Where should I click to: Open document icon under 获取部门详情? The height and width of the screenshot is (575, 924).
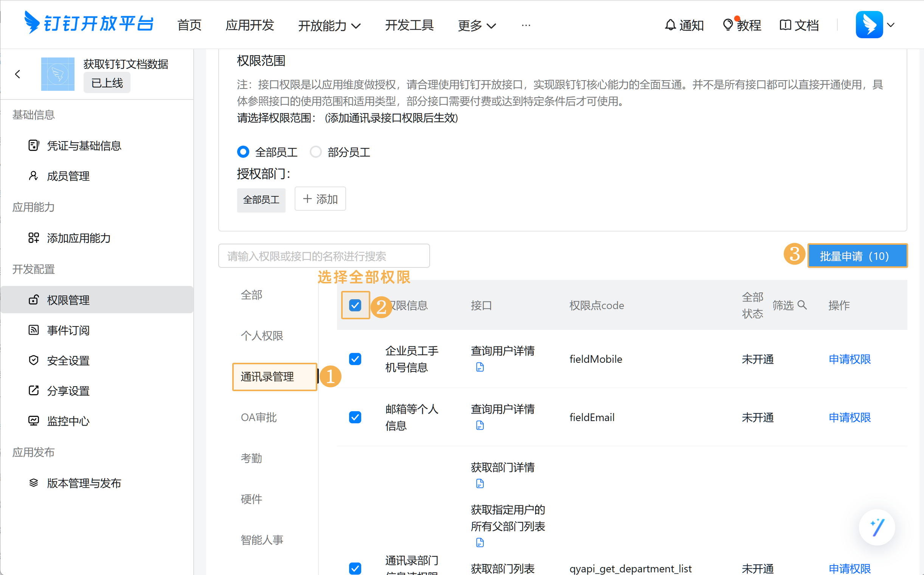pyautogui.click(x=480, y=484)
